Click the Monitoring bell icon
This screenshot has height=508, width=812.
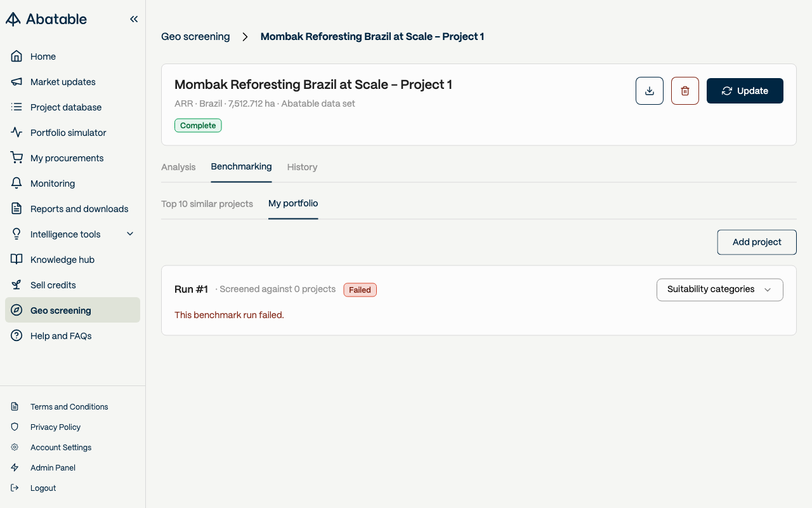coord(17,184)
